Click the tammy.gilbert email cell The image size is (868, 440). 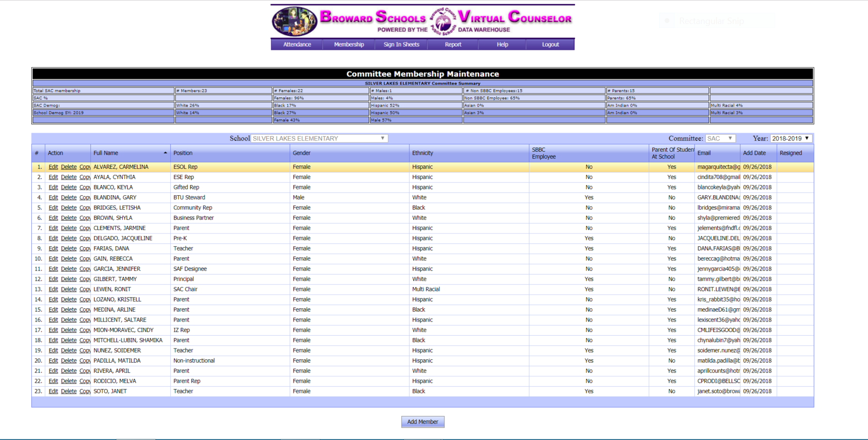click(718, 279)
